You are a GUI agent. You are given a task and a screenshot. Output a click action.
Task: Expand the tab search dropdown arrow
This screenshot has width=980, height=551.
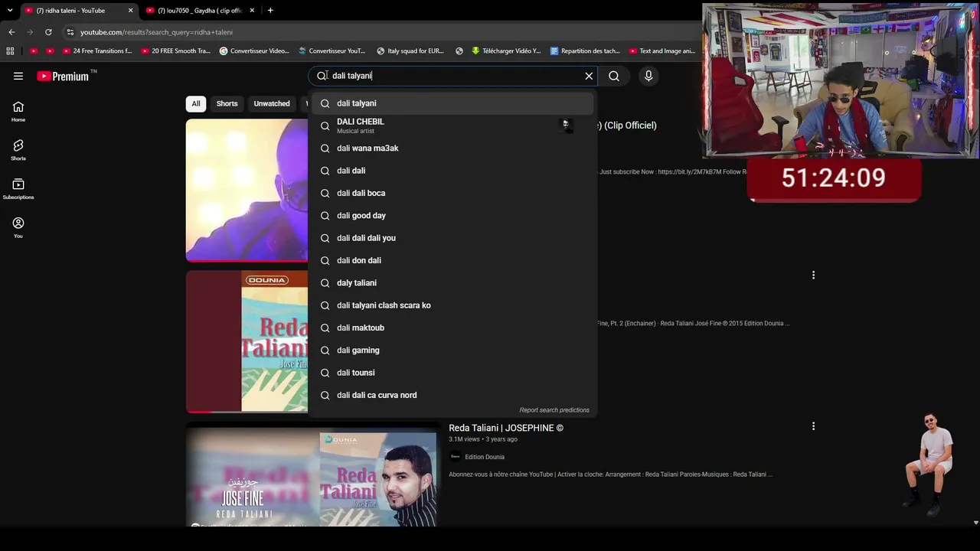click(10, 11)
